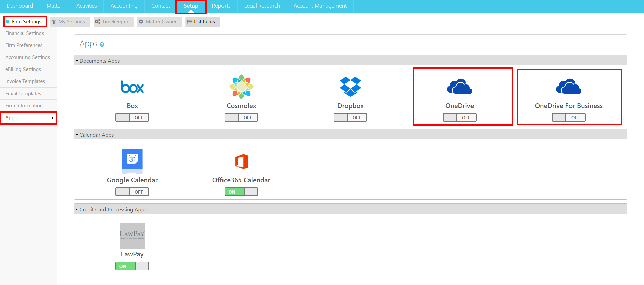644x285 pixels.
Task: Click the Google Calendar name label
Action: [x=132, y=180]
